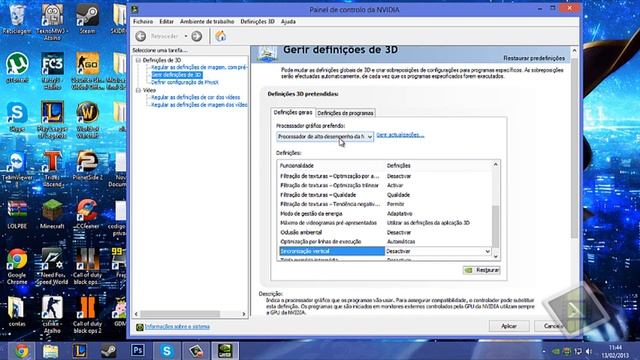The width and height of the screenshot is (640, 360).
Task: Open the Ficheiro menu
Action: (x=143, y=22)
